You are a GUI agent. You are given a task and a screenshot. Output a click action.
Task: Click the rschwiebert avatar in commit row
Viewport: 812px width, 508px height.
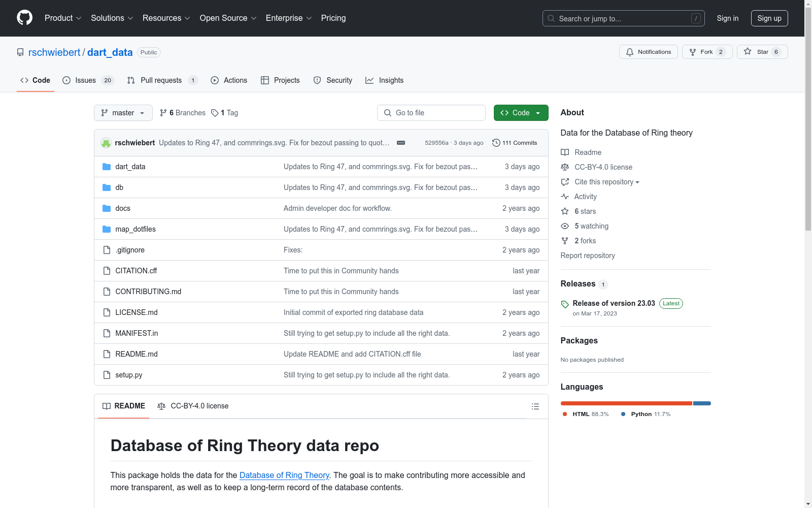106,143
